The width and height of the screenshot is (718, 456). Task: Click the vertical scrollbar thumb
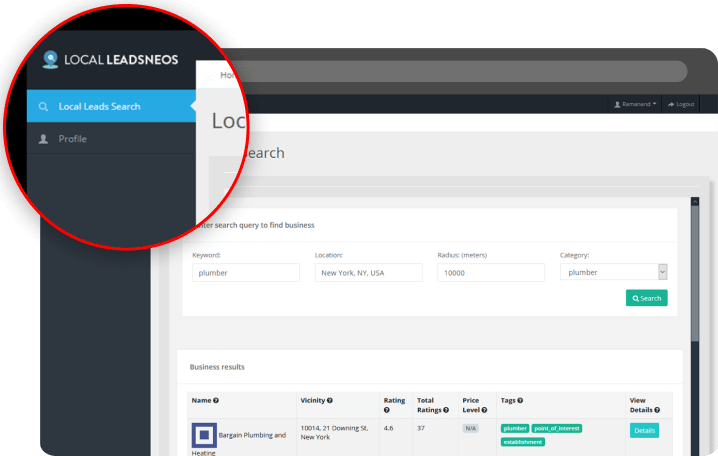click(695, 274)
